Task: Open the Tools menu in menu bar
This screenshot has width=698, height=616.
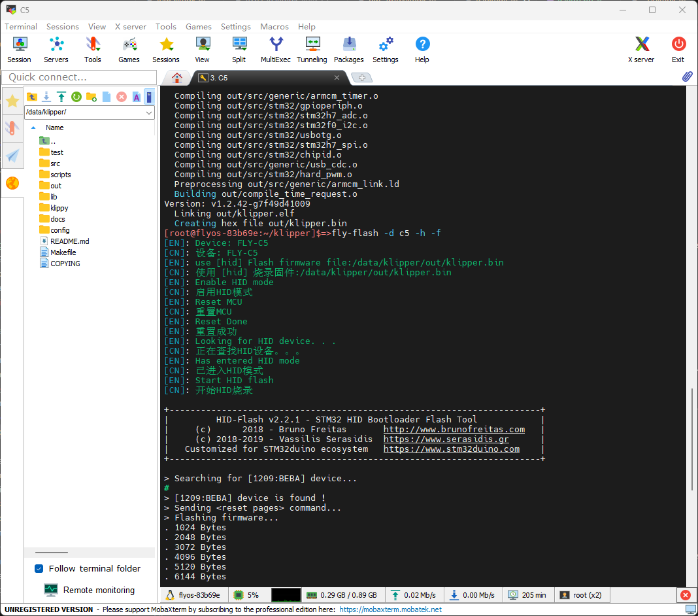Action: pyautogui.click(x=166, y=26)
